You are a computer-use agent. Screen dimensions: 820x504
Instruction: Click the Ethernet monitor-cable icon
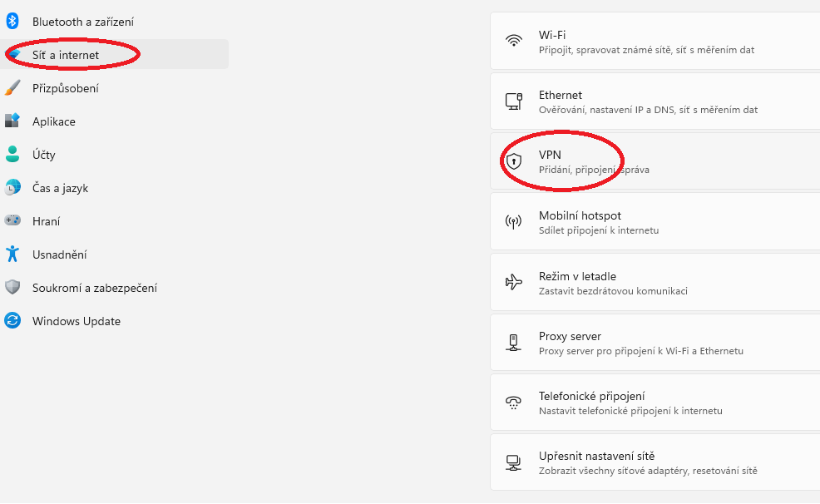pyautogui.click(x=514, y=101)
